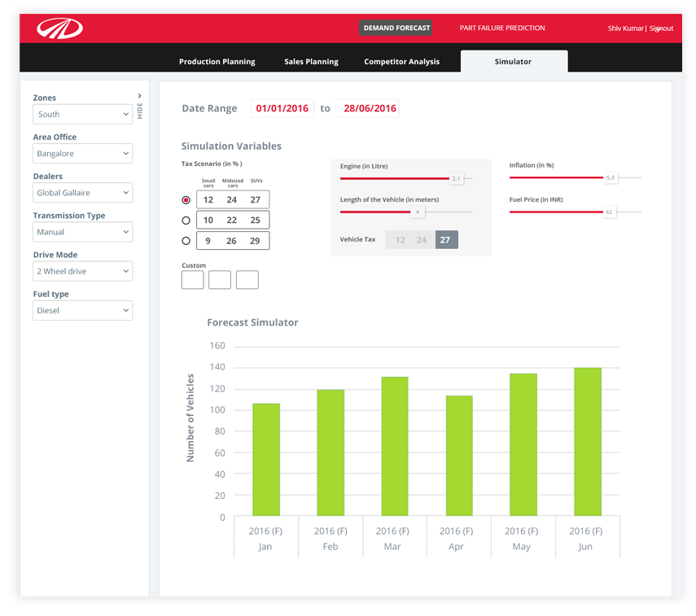696x616 pixels.
Task: Select the 9 26 29 tax scenario radio
Action: click(186, 241)
